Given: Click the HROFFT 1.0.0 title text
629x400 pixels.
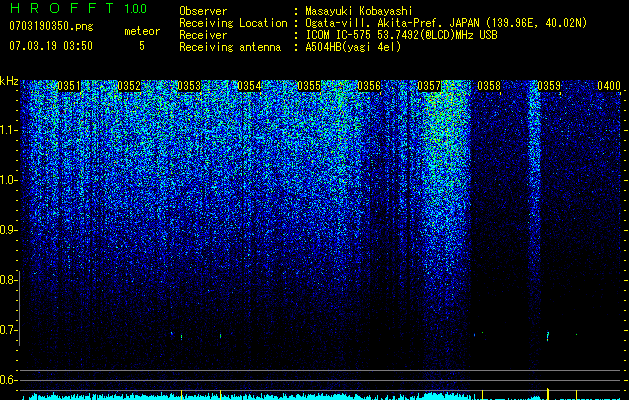Looking at the screenshot, I should [x=78, y=8].
